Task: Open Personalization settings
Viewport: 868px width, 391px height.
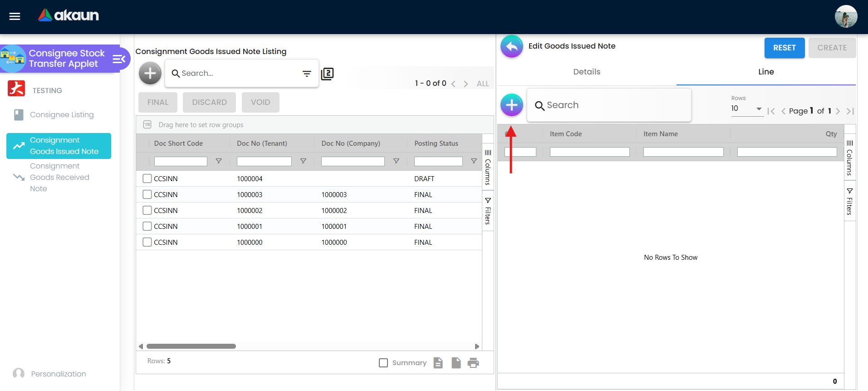Action: 50,374
